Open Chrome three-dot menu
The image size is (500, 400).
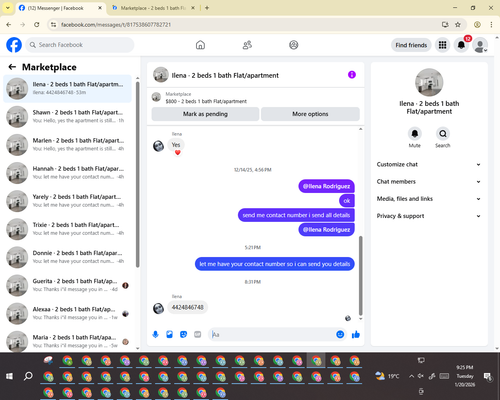tap(491, 24)
